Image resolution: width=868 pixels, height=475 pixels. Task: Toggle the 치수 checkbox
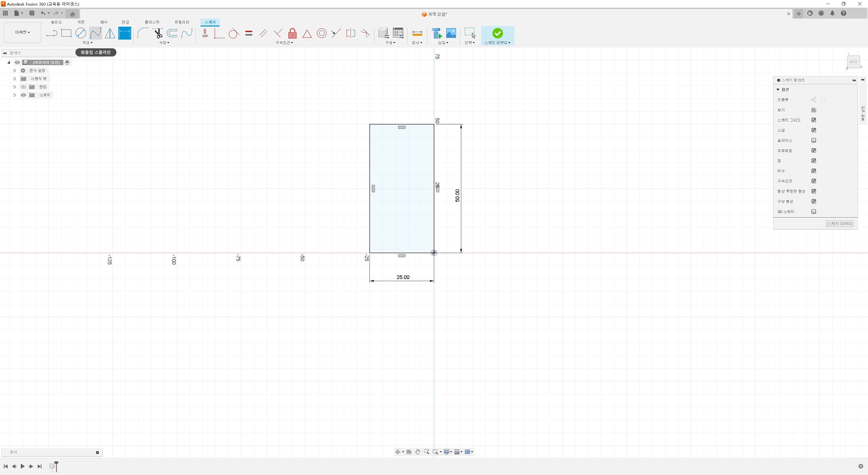pos(814,171)
